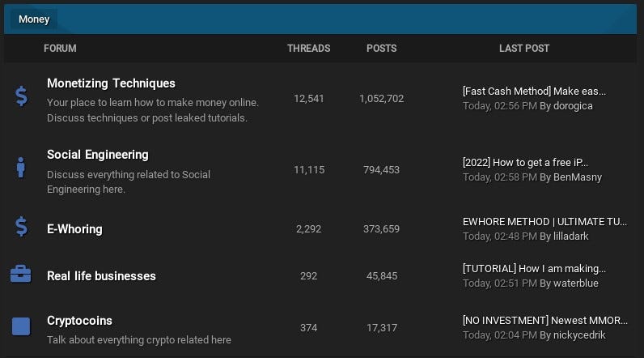Open the Monetizing Techniques forum
The height and width of the screenshot is (358, 644).
[111, 83]
